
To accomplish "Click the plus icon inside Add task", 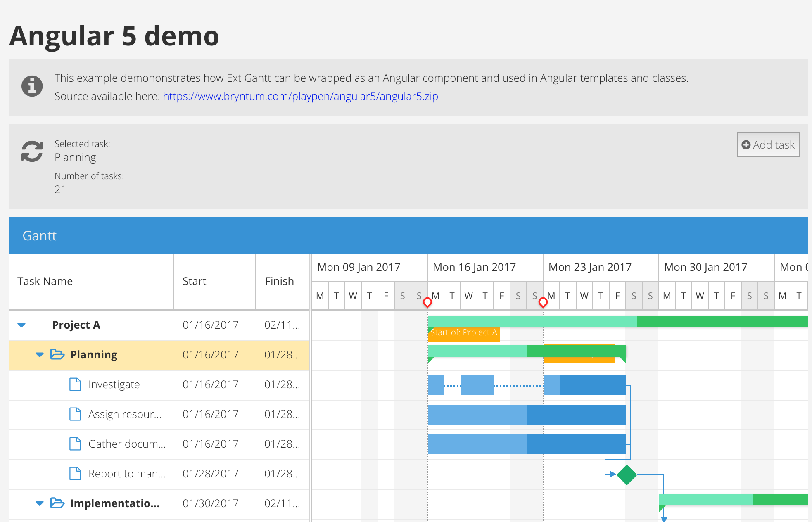I will coord(746,145).
